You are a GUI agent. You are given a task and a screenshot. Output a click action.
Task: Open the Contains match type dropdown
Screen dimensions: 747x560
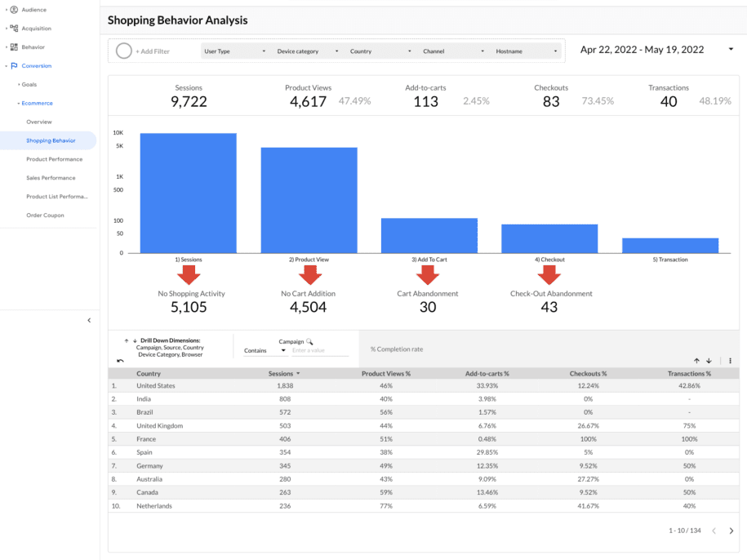(x=265, y=351)
